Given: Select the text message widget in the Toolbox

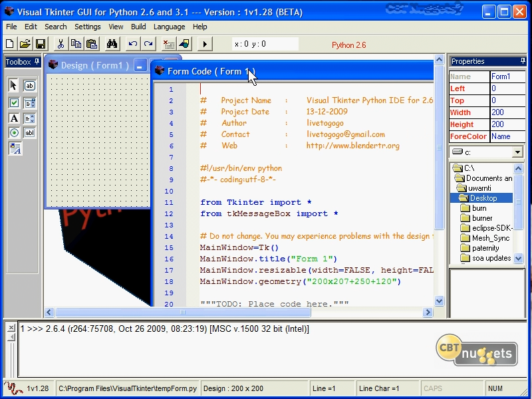Looking at the screenshot, I should tap(15, 148).
